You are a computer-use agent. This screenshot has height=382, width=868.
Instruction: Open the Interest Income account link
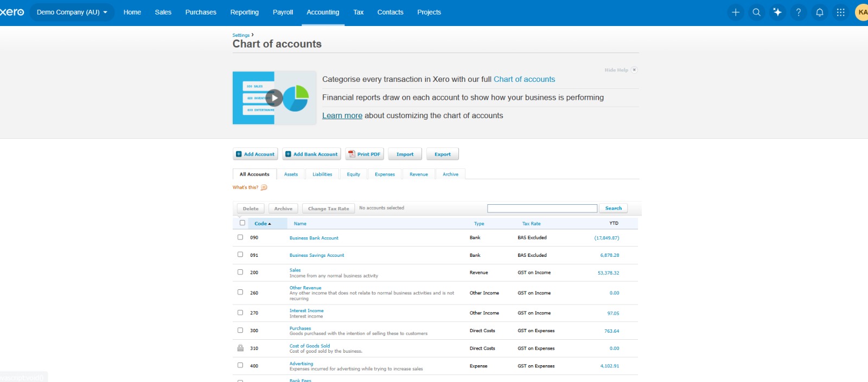307,310
